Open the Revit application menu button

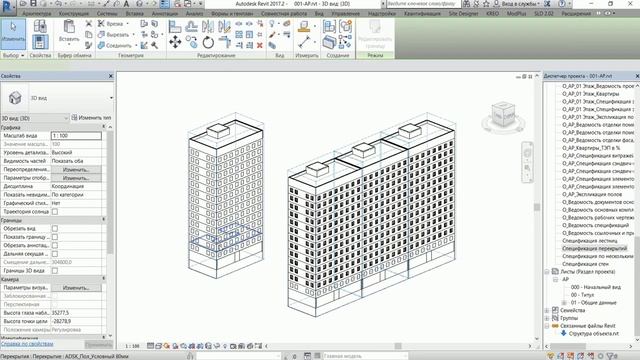click(7, 7)
